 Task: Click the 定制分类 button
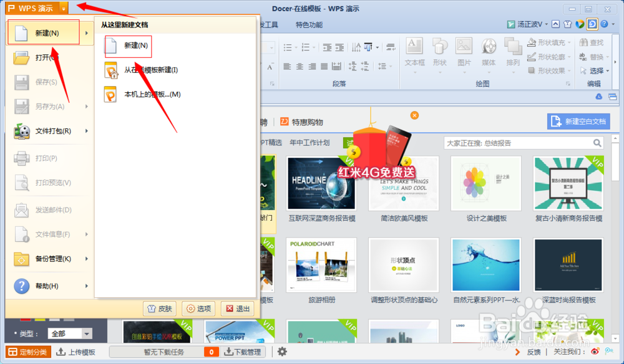28,352
